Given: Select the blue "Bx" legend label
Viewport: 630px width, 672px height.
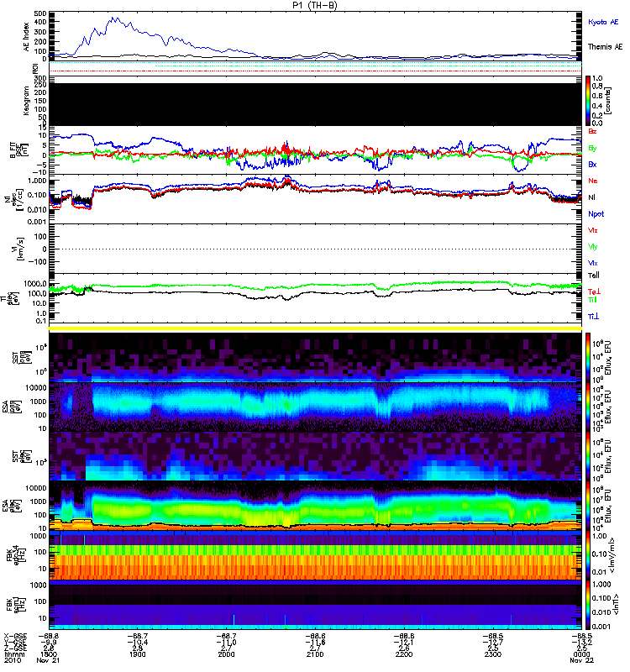Looking at the screenshot, I should pos(592,164).
